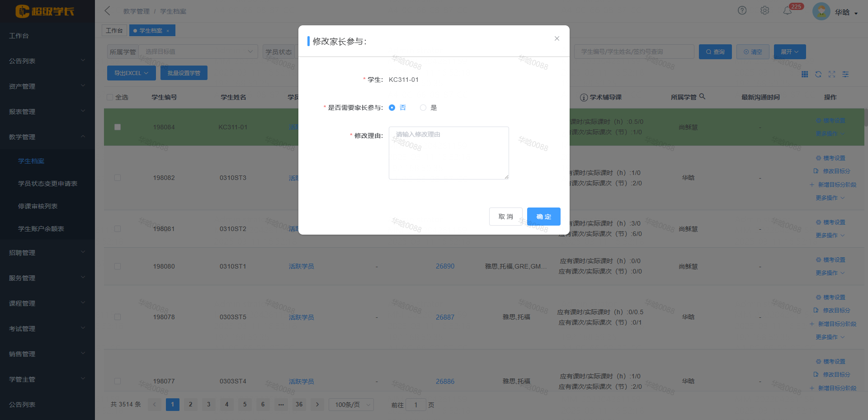Click the help question mark icon
The height and width of the screenshot is (420, 868).
742,10
